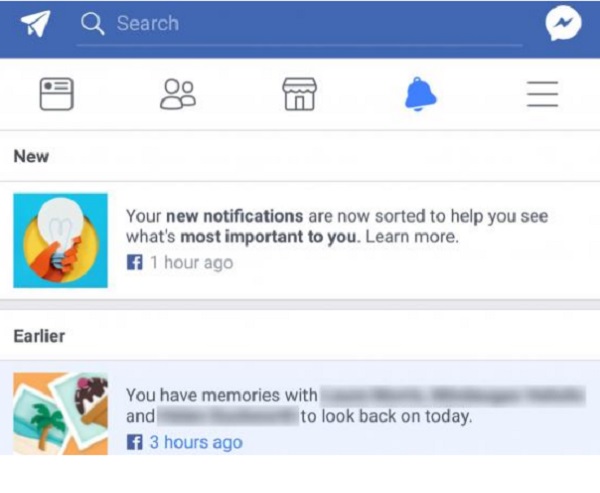Click Facebook logo beside 1 hour ago

(x=134, y=263)
